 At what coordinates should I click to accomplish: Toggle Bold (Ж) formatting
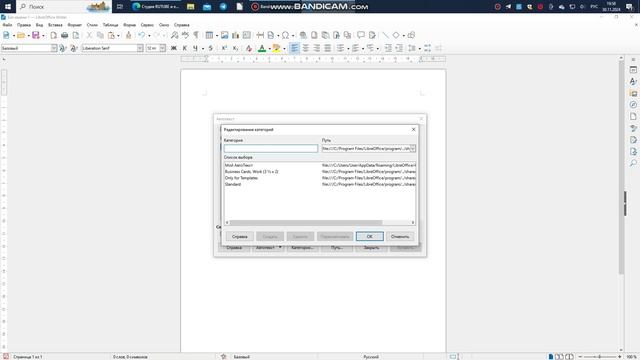[x=173, y=48]
